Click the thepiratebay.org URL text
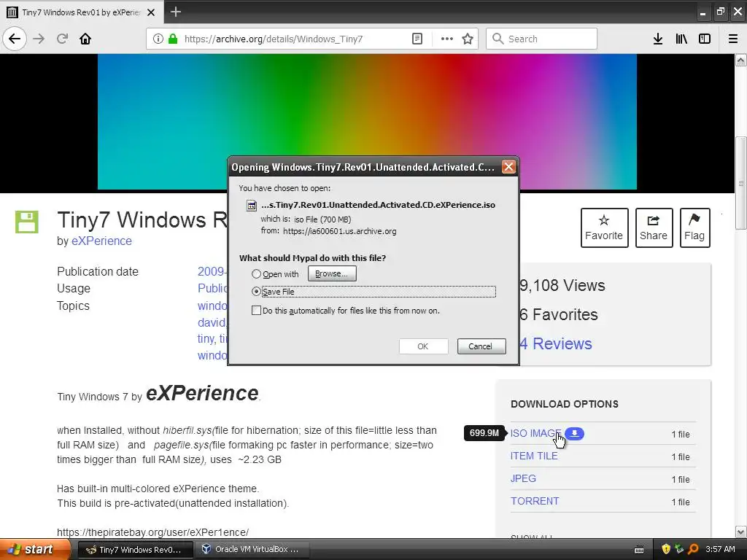This screenshot has height=560, width=747. [152, 532]
